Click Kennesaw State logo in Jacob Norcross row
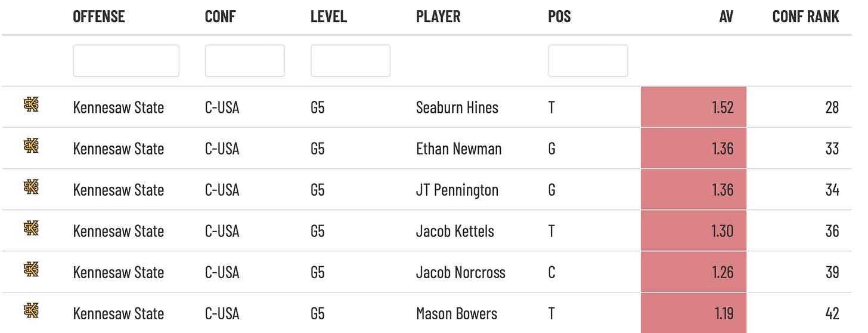The width and height of the screenshot is (868, 333). (x=31, y=270)
